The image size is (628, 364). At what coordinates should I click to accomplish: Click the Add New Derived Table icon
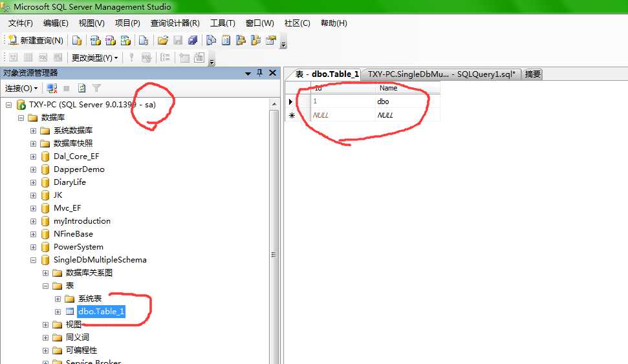(x=199, y=58)
